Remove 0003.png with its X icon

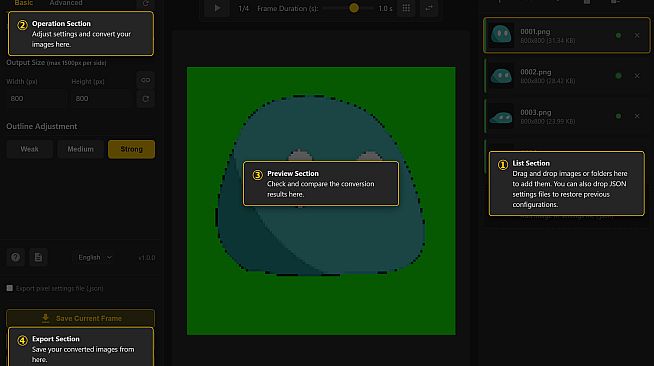point(637,116)
